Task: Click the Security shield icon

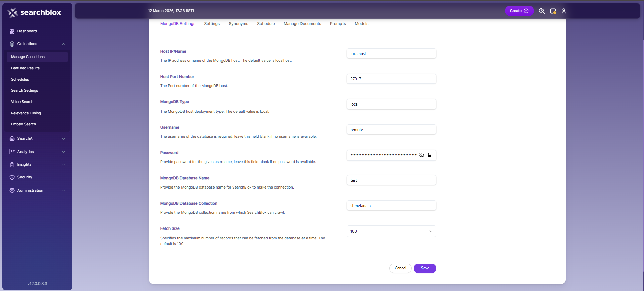Action: click(12, 177)
